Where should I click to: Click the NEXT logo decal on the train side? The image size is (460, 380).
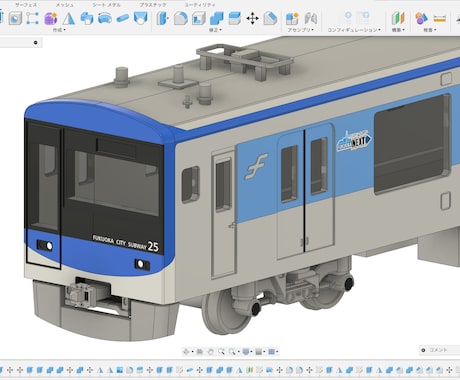[x=354, y=141]
